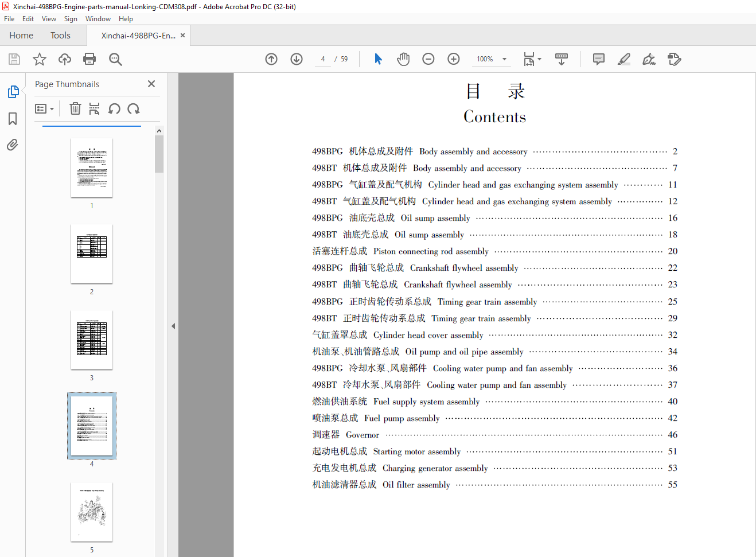Open the fit page options tool
Screen dimensions: 756x557
click(532, 59)
